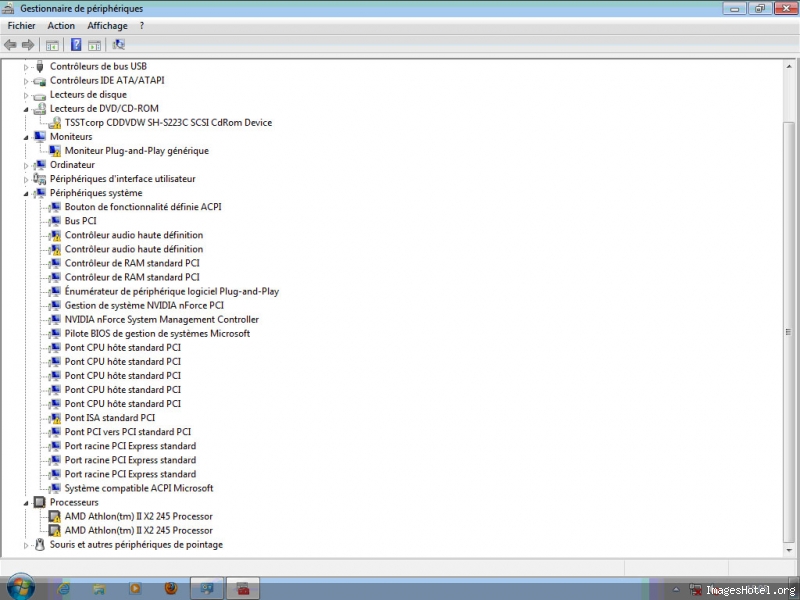Select Système compatible ACPI Microsoft
800x600 pixels.
pyautogui.click(x=139, y=488)
